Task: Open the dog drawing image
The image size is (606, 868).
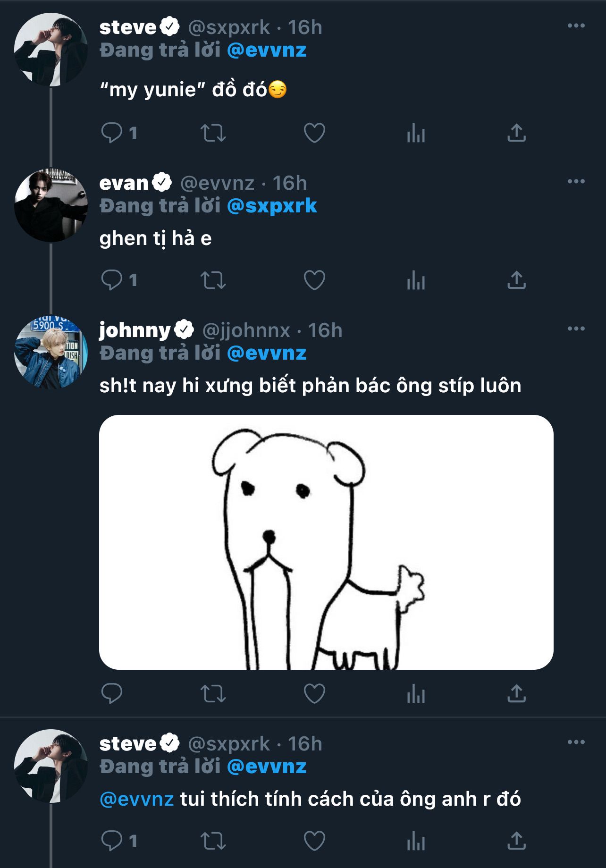Action: coord(326,542)
